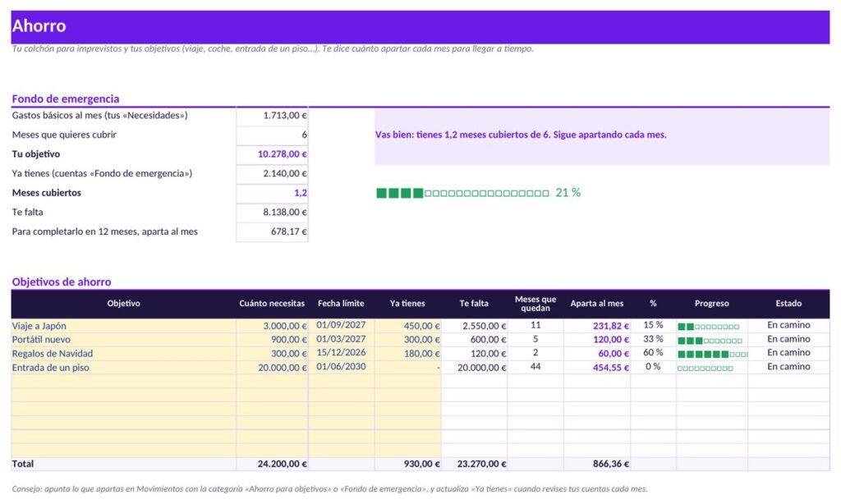Click the En camino status for Viaje a Japón
Screen dimensions: 841x504
[x=788, y=325]
